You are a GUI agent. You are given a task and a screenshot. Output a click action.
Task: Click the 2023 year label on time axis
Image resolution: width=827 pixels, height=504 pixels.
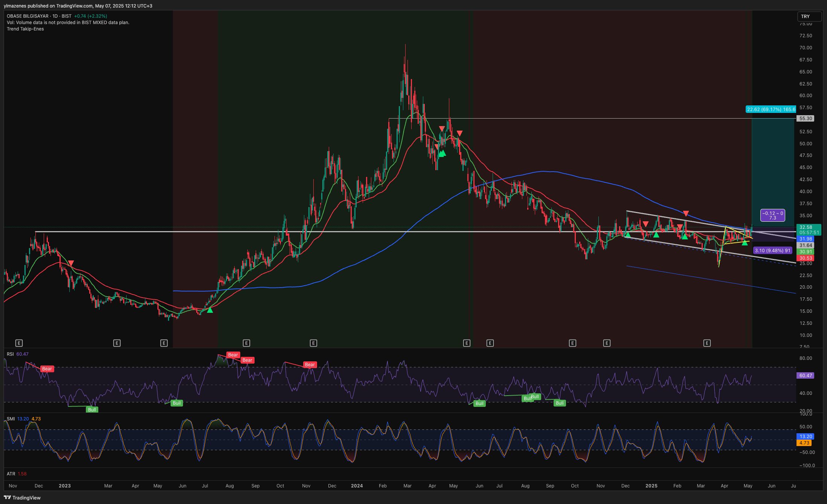(x=65, y=486)
